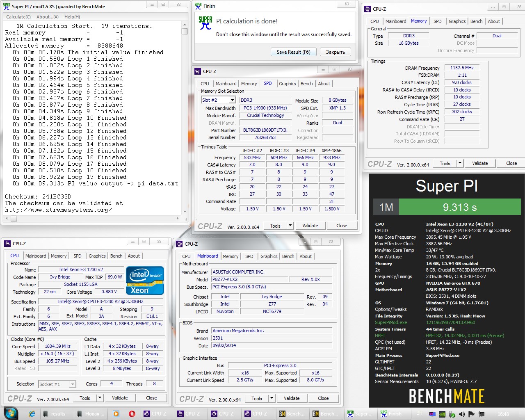Screen dimensions: 525x420
Task: Open Calculate(C) menu in Super PI
Action: pyautogui.click(x=18, y=17)
